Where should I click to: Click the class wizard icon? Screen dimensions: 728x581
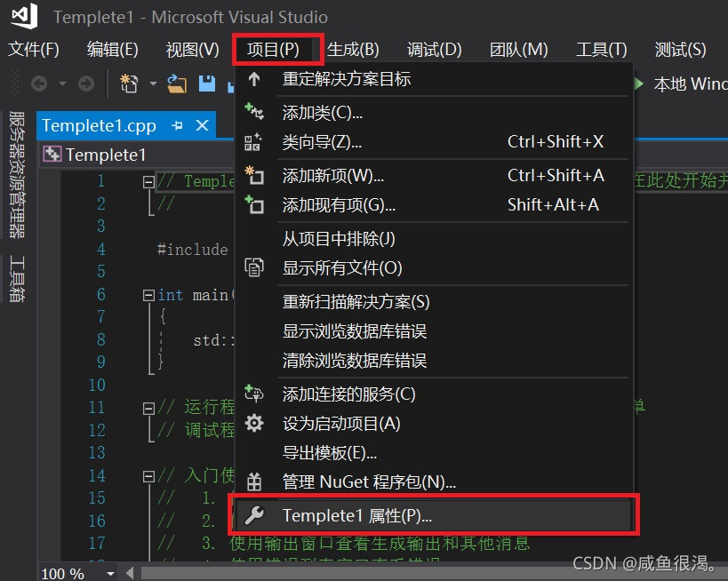pos(253,142)
